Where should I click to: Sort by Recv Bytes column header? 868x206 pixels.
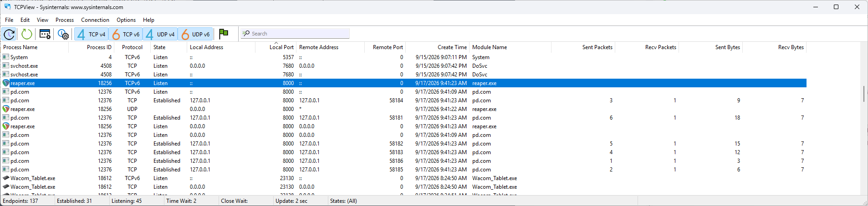774,47
